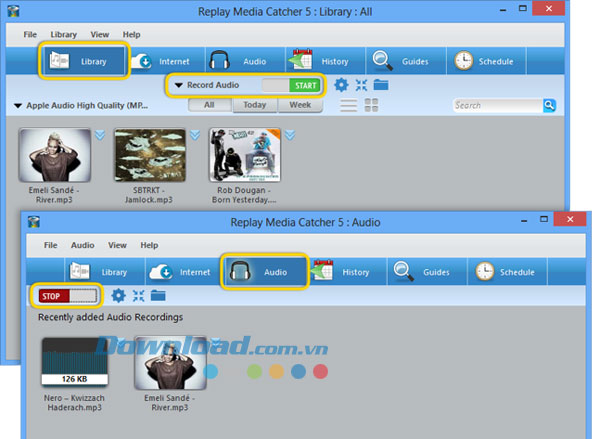
Task: Select Nero Kwizzach Haderach recording thumbnail
Action: point(75,361)
